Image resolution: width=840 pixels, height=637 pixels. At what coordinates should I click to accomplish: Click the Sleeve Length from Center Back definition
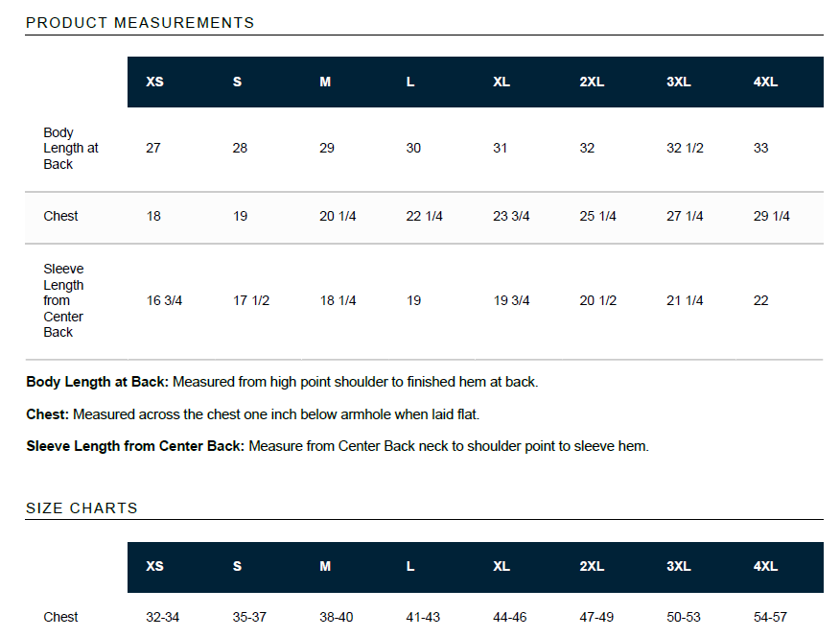[338, 446]
